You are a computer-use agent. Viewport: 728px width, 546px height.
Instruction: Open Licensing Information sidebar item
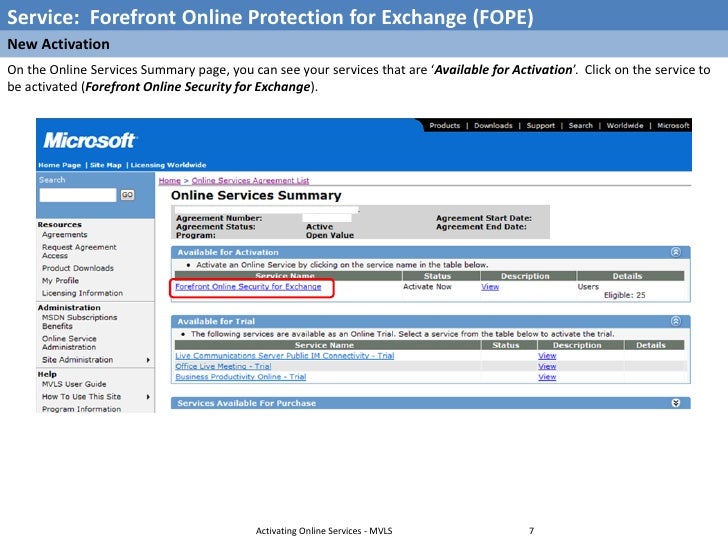pyautogui.click(x=82, y=293)
